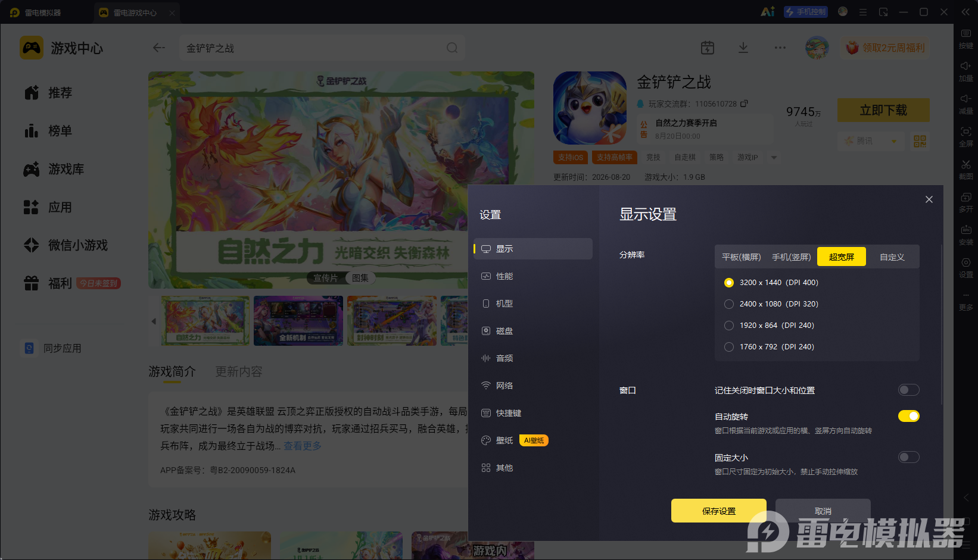Open the 多开 multi-instance tool
This screenshot has width=978, height=560.
(965, 202)
